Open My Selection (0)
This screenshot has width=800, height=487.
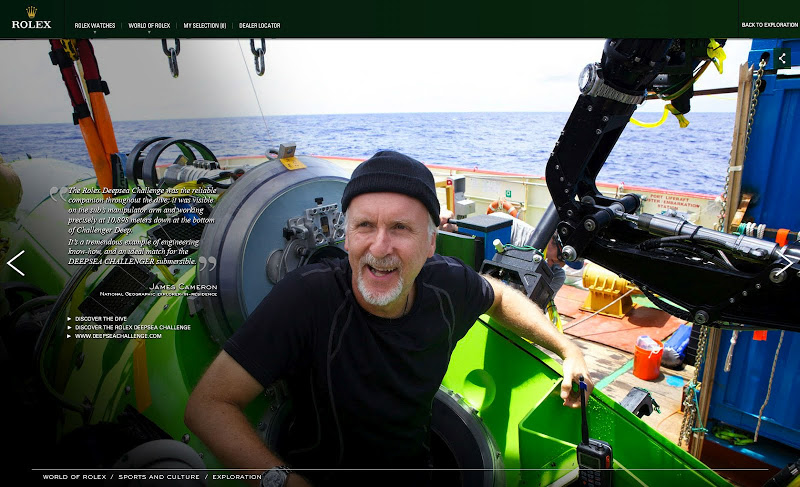click(x=205, y=25)
